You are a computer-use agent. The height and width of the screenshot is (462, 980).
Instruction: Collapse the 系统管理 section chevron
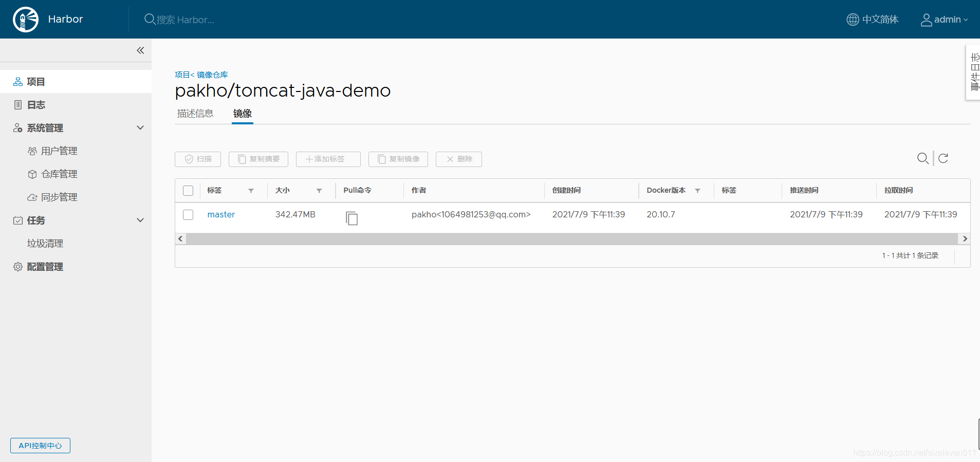coord(140,127)
